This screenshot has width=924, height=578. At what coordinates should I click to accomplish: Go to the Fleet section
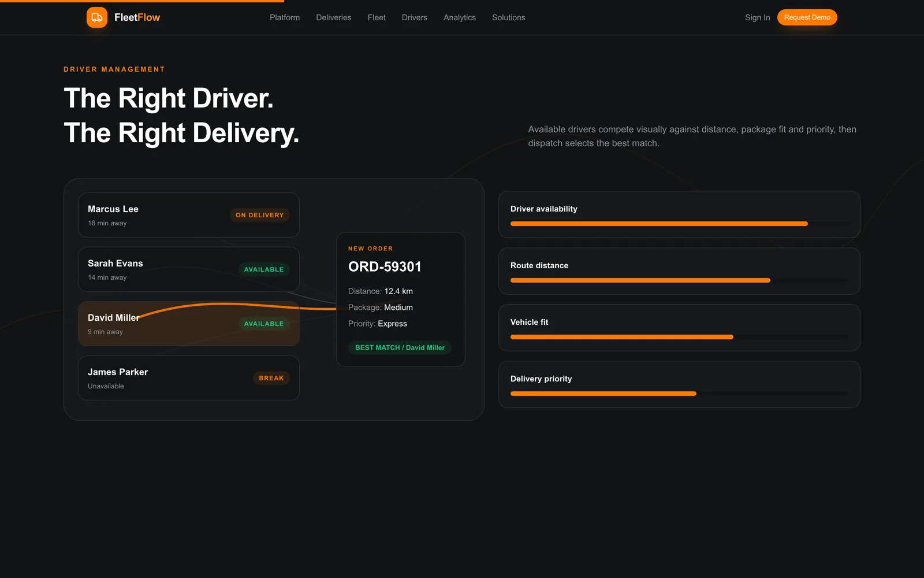(377, 17)
